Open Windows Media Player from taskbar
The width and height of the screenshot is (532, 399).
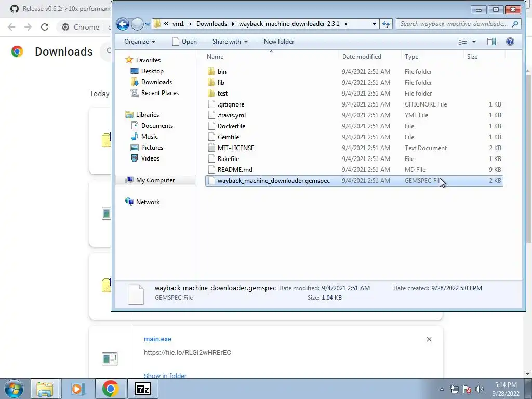pos(77,389)
